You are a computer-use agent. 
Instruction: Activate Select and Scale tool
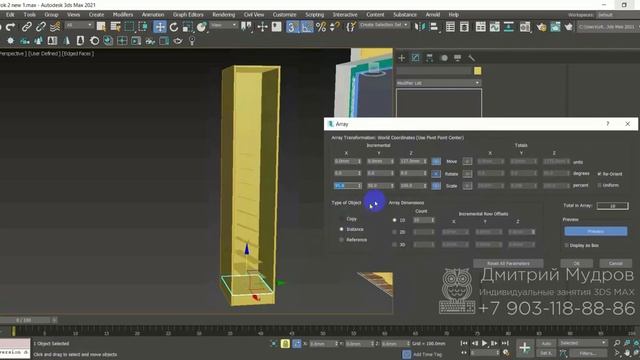[188, 27]
